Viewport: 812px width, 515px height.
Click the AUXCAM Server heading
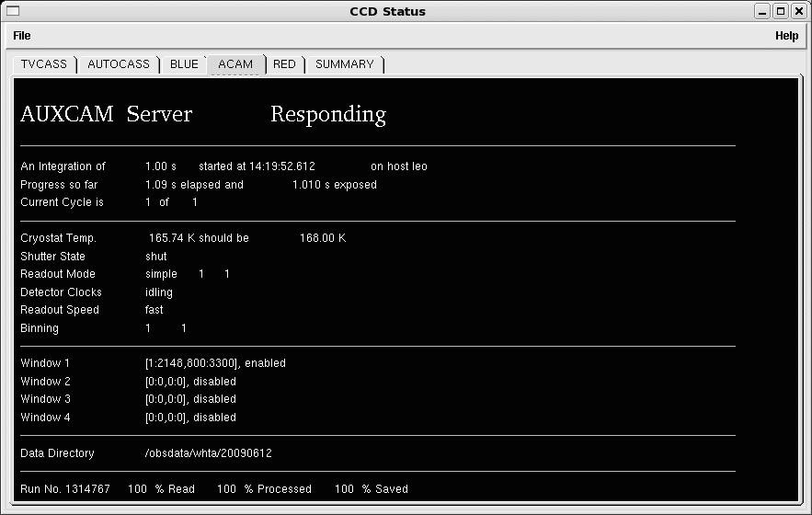click(x=107, y=115)
